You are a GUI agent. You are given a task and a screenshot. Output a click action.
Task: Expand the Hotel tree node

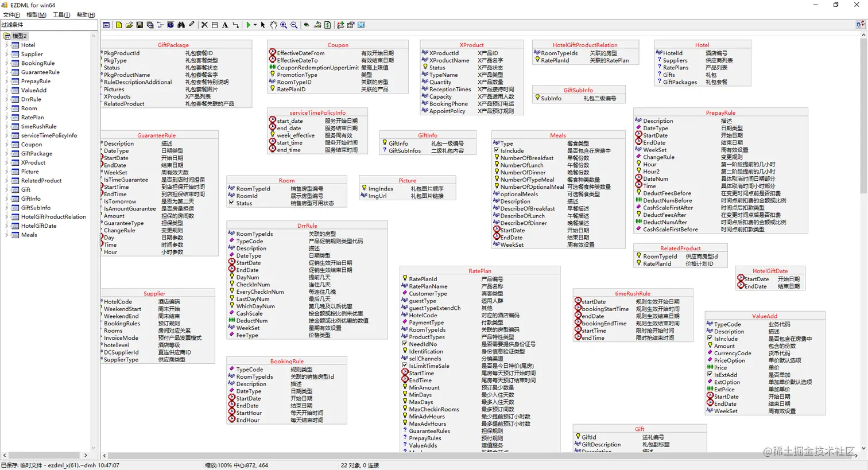[x=6, y=45]
